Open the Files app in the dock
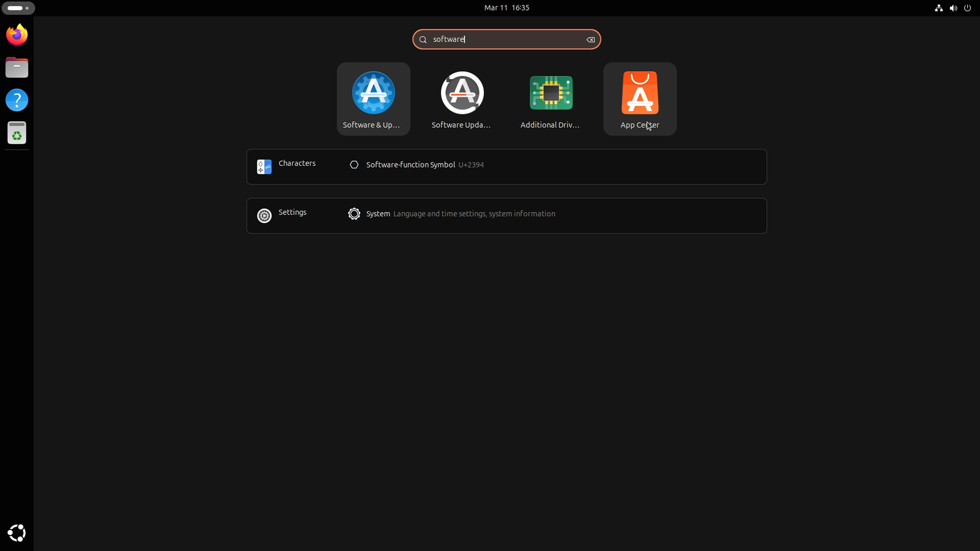 pos(17,67)
